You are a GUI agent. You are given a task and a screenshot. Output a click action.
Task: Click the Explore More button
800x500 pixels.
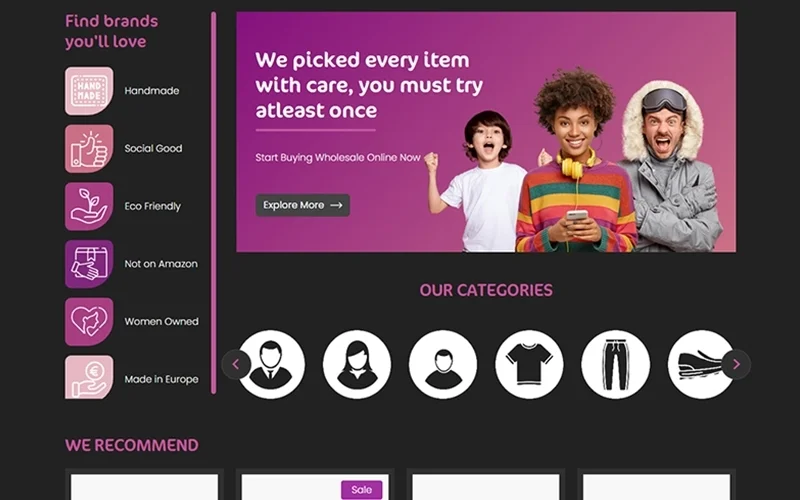(x=303, y=205)
